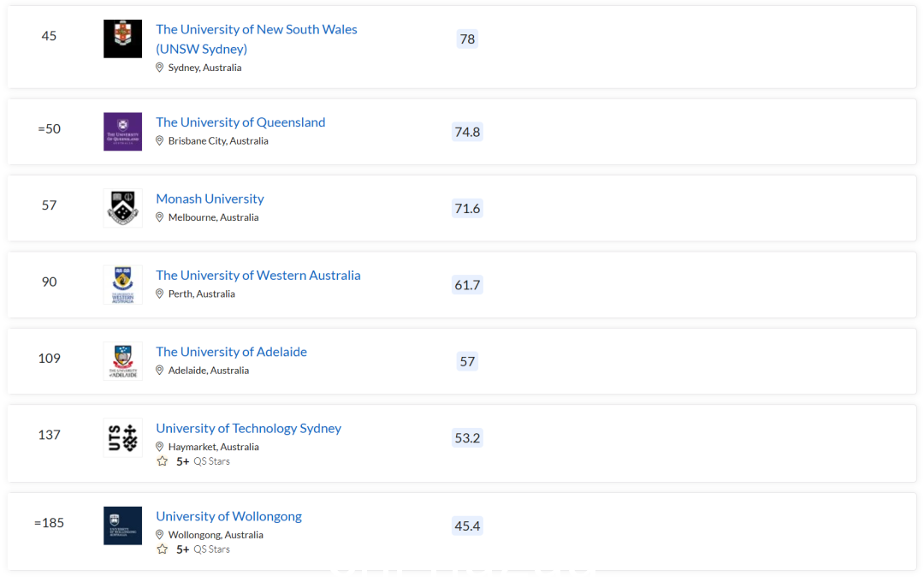Click the location pin next to Sydney, Australia
This screenshot has width=924, height=582.
click(x=159, y=68)
